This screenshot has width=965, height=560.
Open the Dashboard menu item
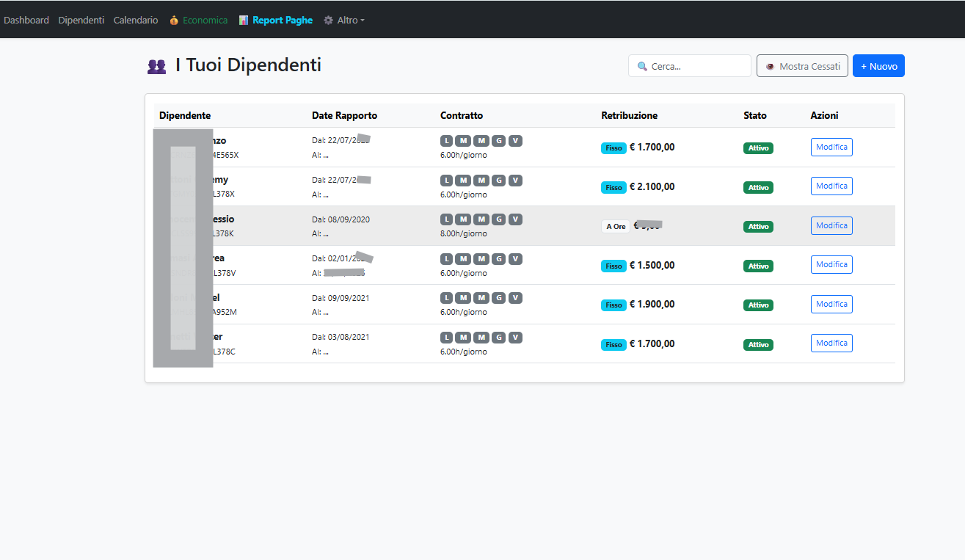(x=26, y=21)
